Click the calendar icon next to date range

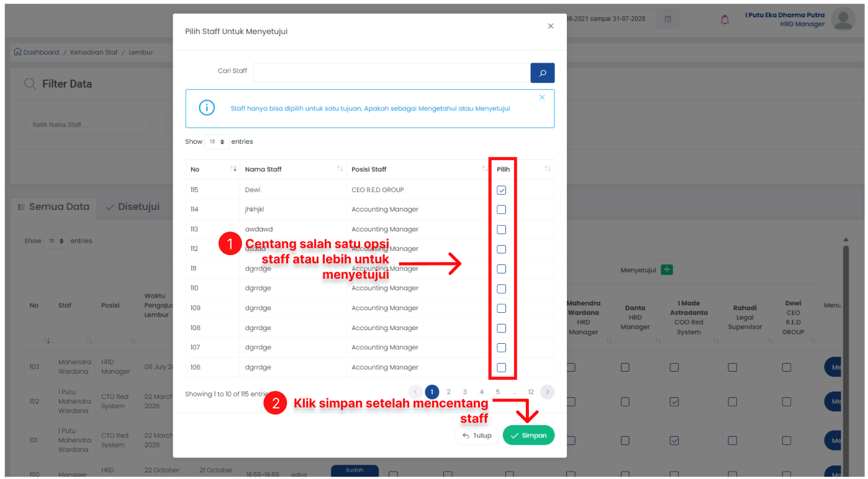coord(667,19)
